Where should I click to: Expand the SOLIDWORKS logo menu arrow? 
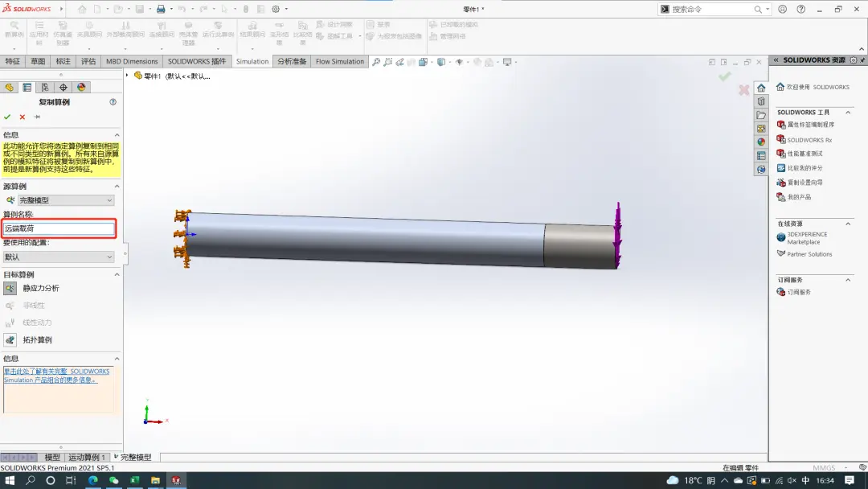pos(61,9)
